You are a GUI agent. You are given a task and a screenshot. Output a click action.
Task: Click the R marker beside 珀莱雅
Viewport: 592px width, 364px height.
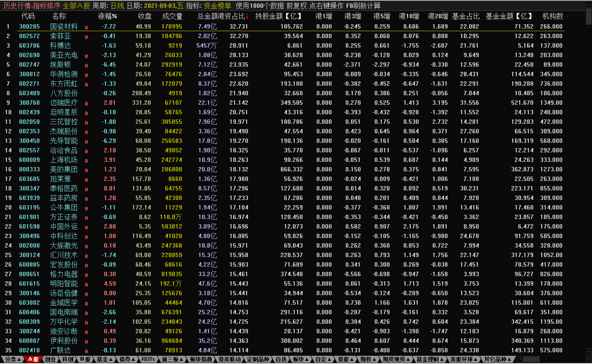coord(87,180)
